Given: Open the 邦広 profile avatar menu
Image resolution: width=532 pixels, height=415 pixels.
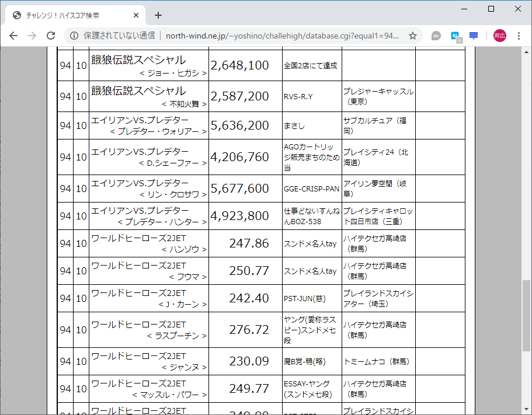Looking at the screenshot, I should coord(499,36).
